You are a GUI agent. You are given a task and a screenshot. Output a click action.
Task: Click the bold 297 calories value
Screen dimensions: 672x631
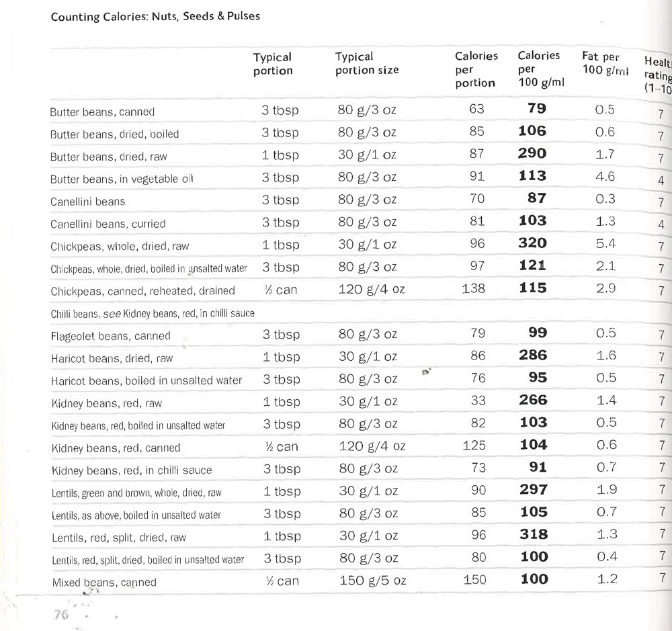(534, 490)
